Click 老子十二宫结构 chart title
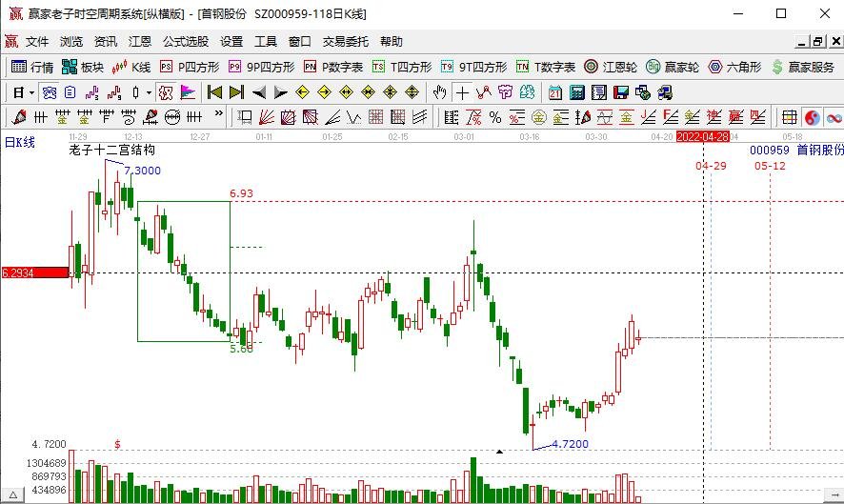Image resolution: width=844 pixels, height=504 pixels. (112, 150)
